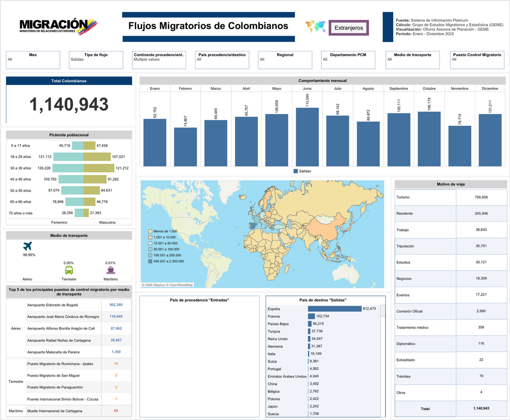Click the Aeropuerto Eldorado de Bogotá value 902,360
This screenshot has width=510, height=420.
(x=116, y=304)
